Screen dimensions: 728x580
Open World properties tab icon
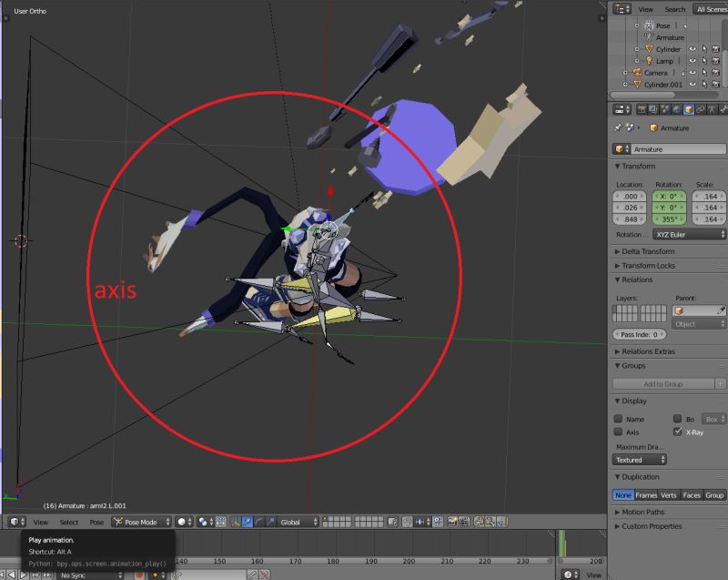coord(677,109)
